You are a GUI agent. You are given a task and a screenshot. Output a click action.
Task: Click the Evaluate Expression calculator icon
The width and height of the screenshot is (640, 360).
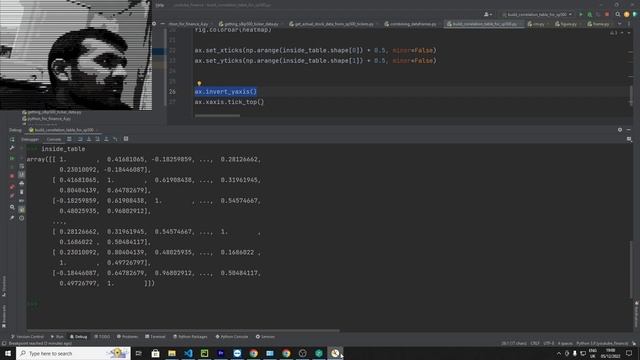pos(126,139)
